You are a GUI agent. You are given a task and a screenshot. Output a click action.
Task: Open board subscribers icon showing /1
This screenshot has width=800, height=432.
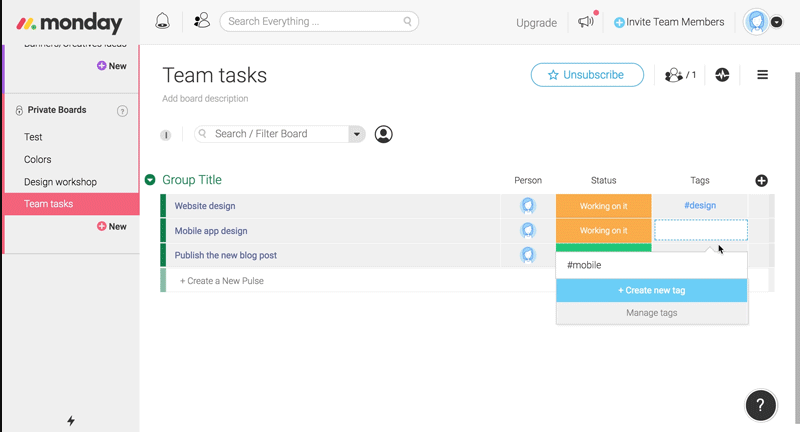pos(680,75)
